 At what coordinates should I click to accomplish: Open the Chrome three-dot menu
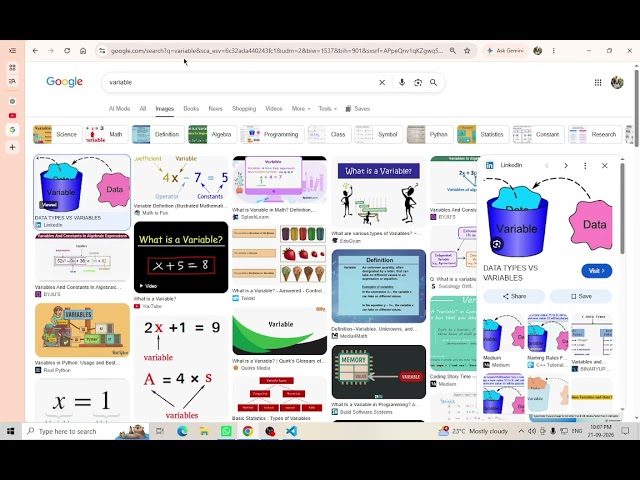[553, 51]
